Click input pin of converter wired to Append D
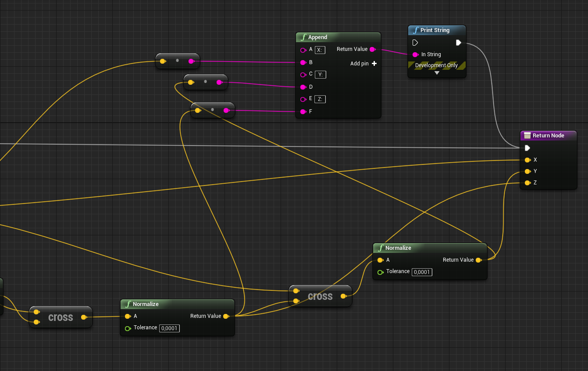588x371 pixels. click(x=191, y=82)
